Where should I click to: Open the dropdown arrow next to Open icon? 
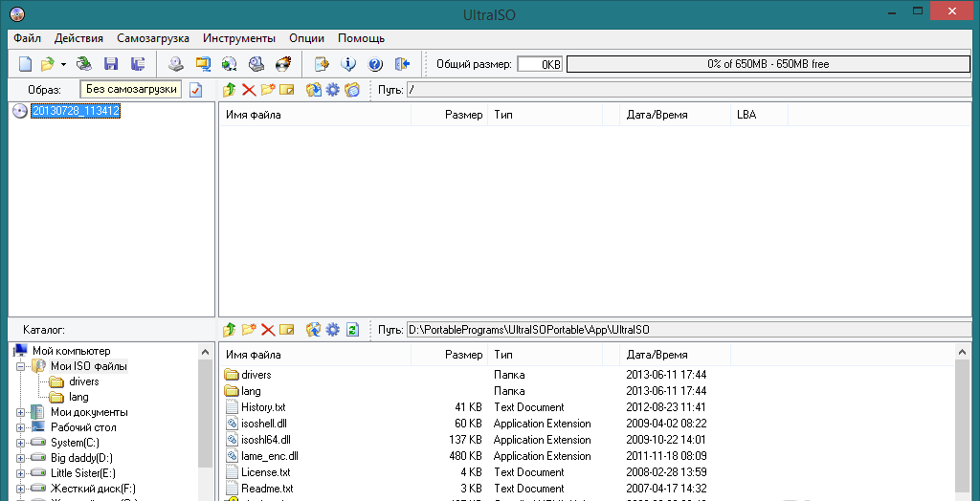click(63, 65)
